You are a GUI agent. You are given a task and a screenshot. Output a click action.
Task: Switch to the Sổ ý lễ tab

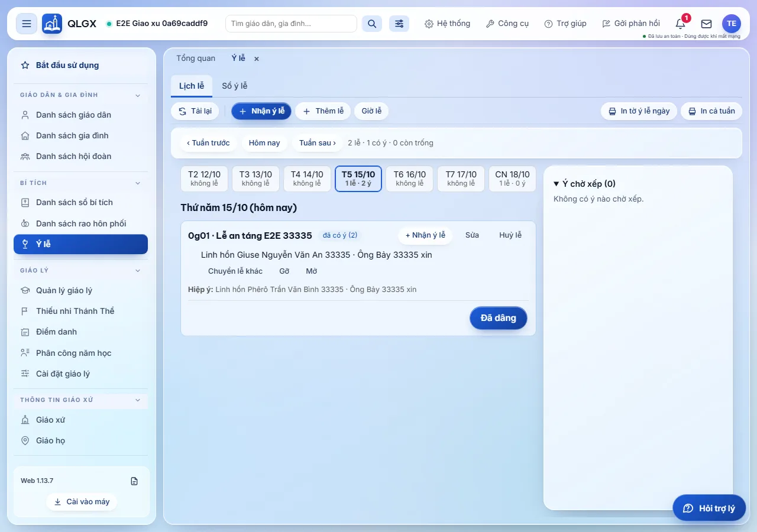(235, 86)
